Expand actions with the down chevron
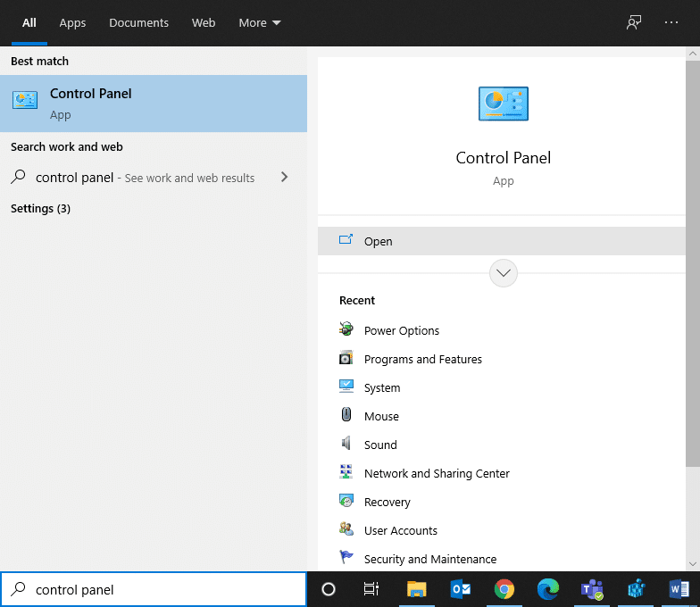The image size is (700, 607). 504,273
